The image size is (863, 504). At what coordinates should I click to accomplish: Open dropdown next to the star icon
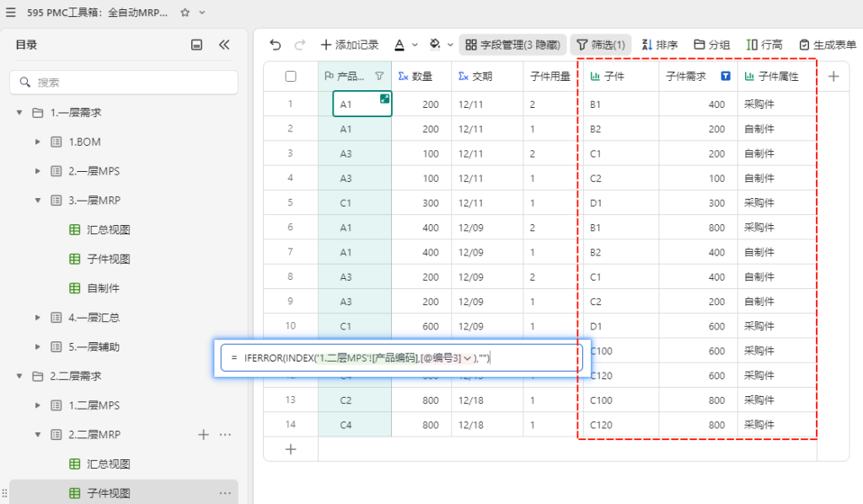[x=202, y=12]
